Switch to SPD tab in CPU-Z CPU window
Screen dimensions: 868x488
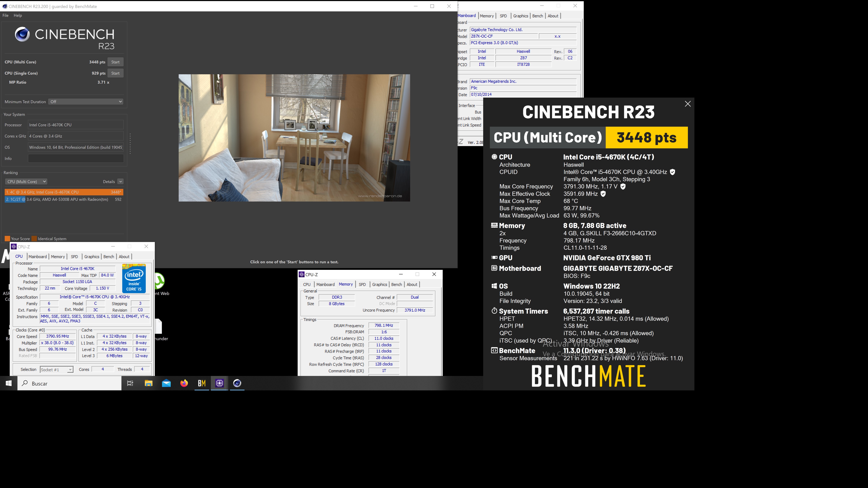tap(75, 257)
